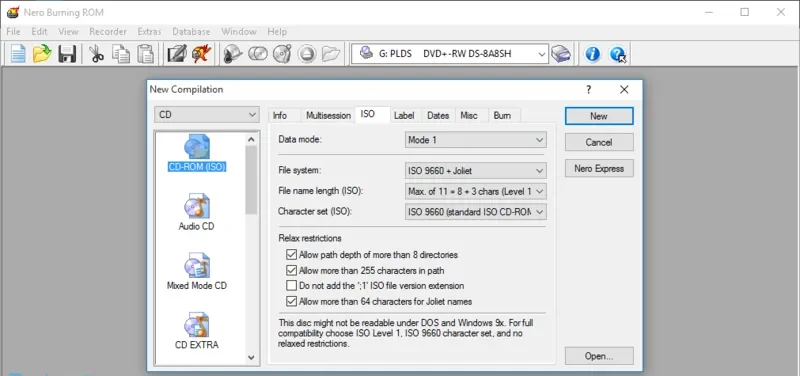
Task: Open the Character set (ISO) dropdown
Action: (476, 211)
